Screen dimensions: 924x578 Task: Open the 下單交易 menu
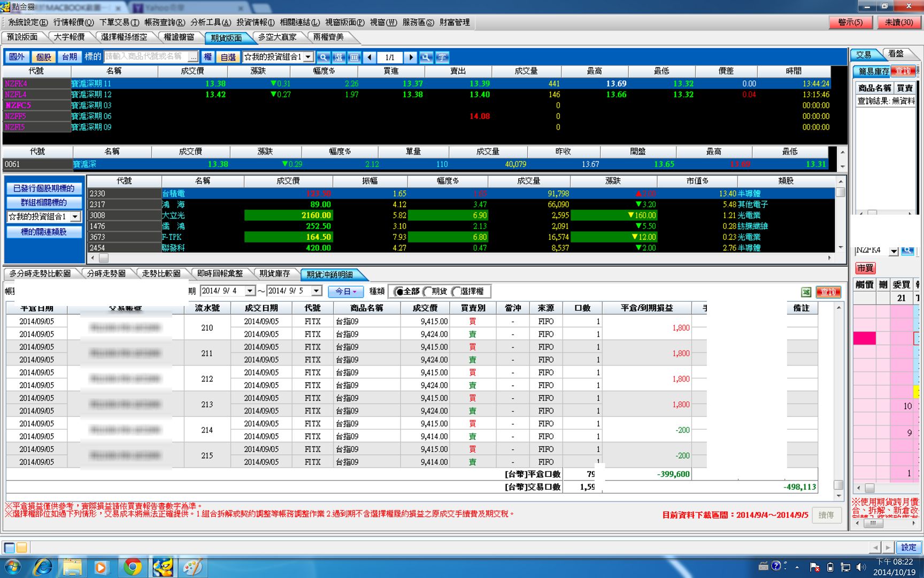tap(119, 22)
